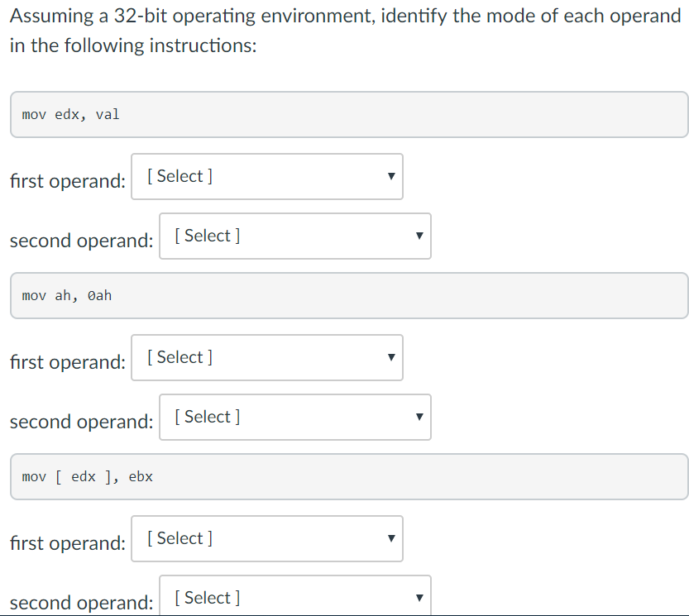Click the arrow on mov ah, 0ah first operand selector
This screenshot has height=616, width=689.
390,357
